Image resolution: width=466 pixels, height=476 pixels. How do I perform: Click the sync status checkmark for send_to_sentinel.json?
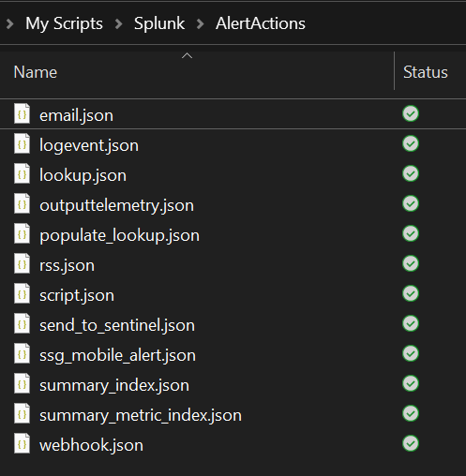(411, 323)
